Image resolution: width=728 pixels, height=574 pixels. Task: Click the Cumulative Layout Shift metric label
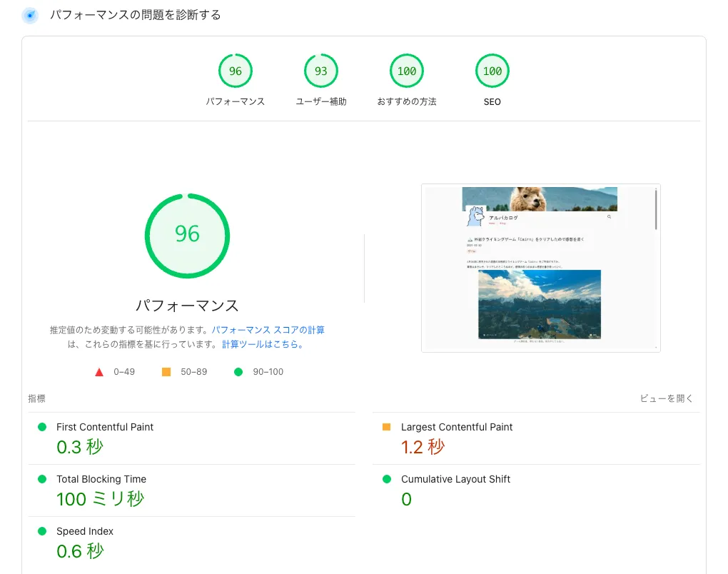point(455,479)
